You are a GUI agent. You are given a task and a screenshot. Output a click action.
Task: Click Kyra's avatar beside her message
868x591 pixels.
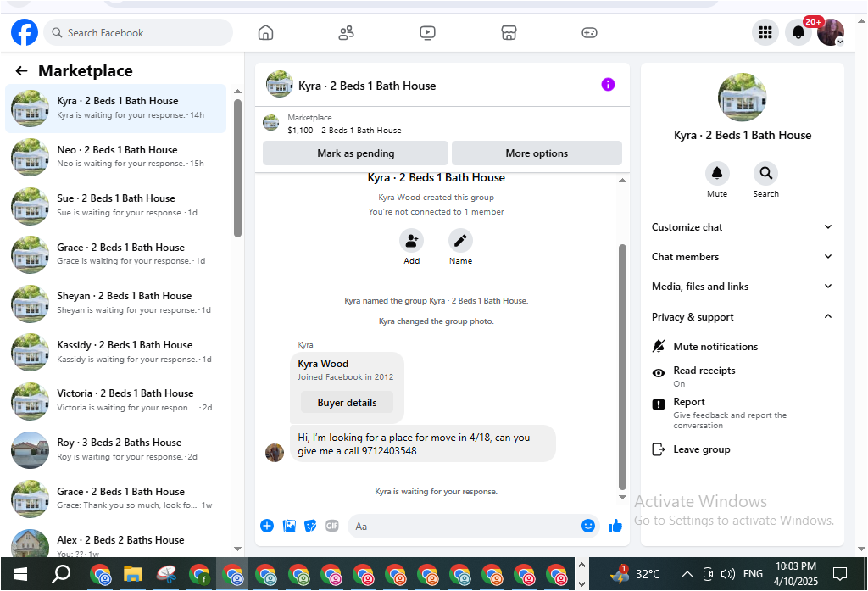point(275,452)
